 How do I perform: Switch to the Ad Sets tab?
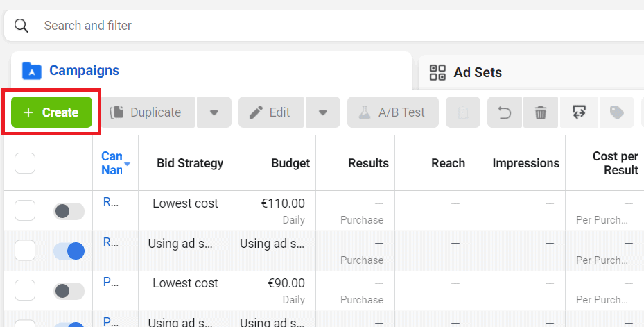point(531,72)
